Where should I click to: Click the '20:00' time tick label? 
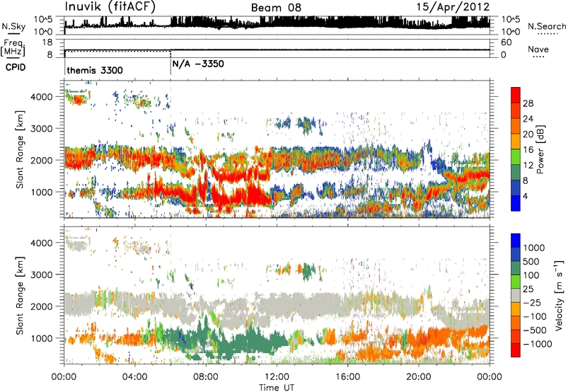coord(418,377)
